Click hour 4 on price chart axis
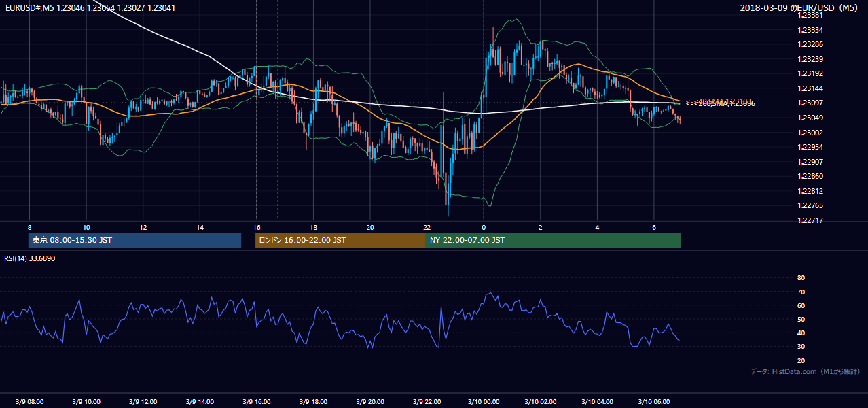 [x=597, y=227]
